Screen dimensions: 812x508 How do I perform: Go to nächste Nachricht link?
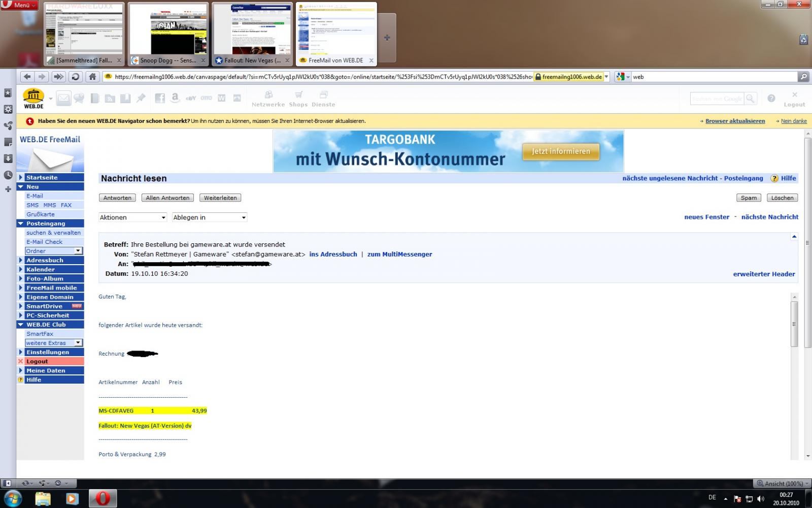(x=769, y=217)
